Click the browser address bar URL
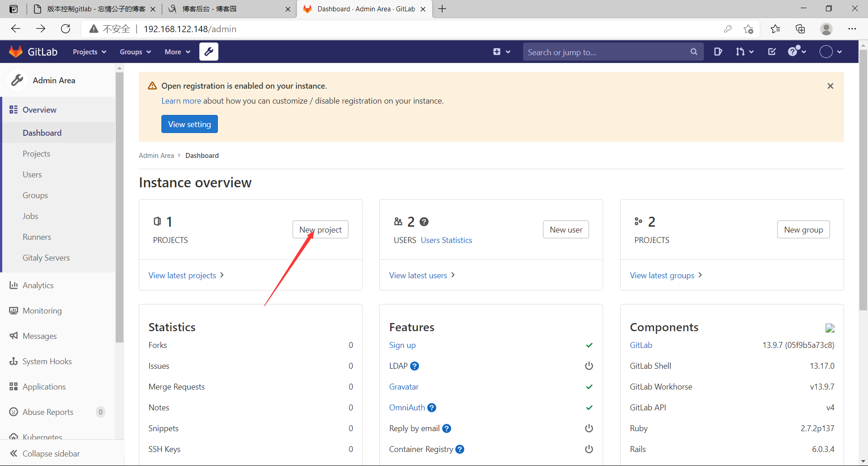The image size is (868, 466). pos(190,29)
